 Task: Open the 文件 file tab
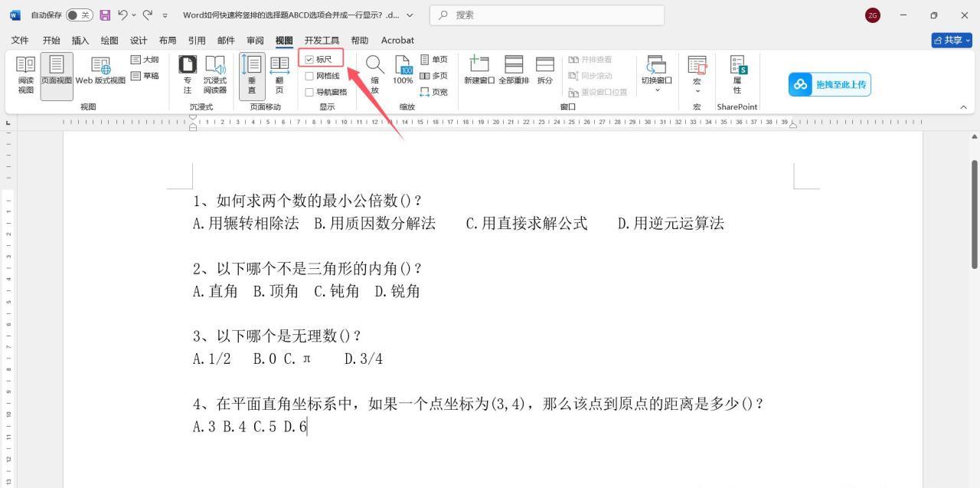20,40
